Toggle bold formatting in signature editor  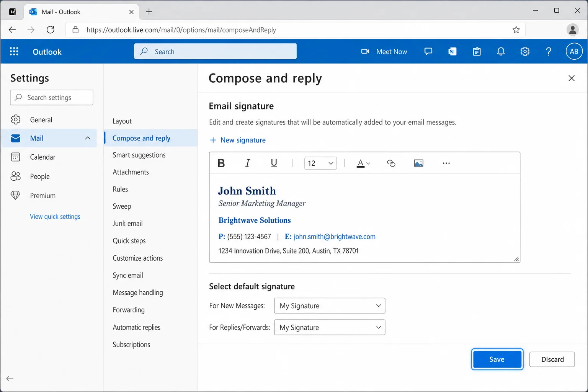[x=221, y=163]
